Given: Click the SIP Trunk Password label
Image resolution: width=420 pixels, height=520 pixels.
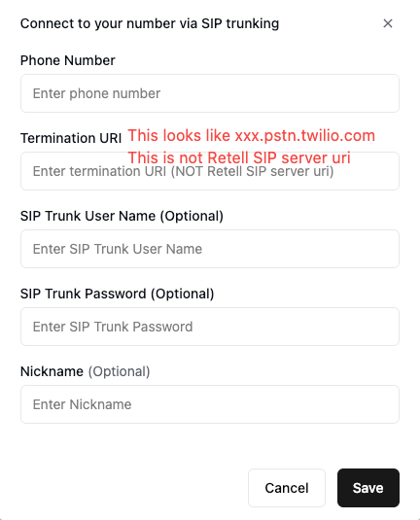Looking at the screenshot, I should click(x=117, y=294).
